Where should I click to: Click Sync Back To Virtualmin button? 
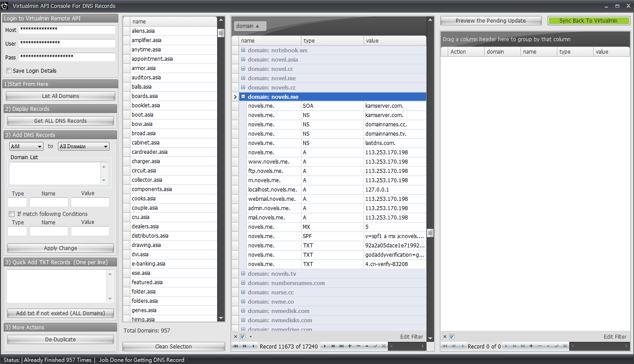588,20
